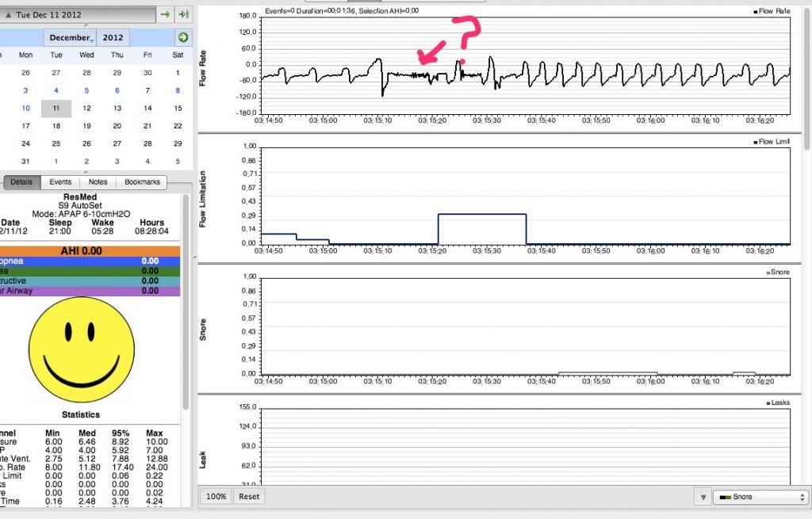Viewport: 812px width, 519px height.
Task: Click the Events=0 Duration selection summary text
Action: 342,11
